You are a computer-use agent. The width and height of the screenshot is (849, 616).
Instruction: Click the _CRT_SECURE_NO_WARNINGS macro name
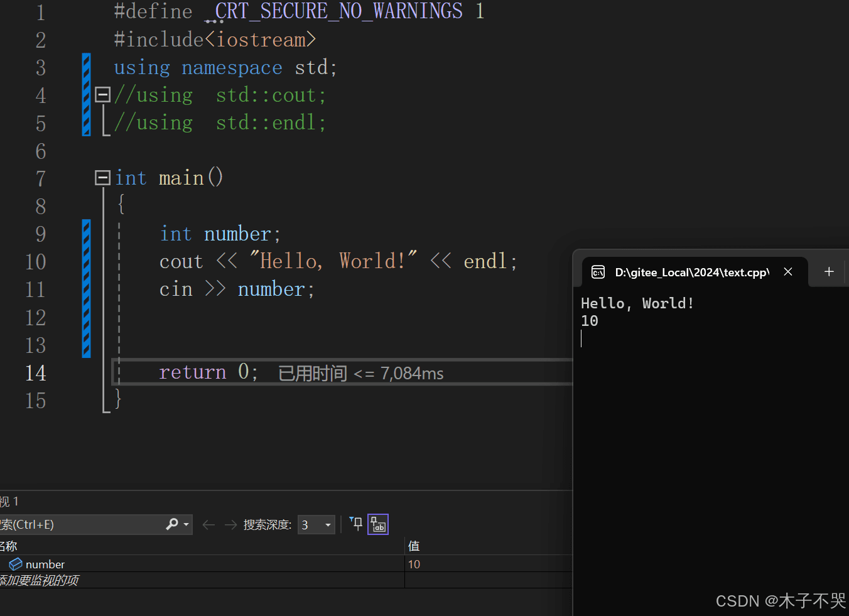coord(335,11)
